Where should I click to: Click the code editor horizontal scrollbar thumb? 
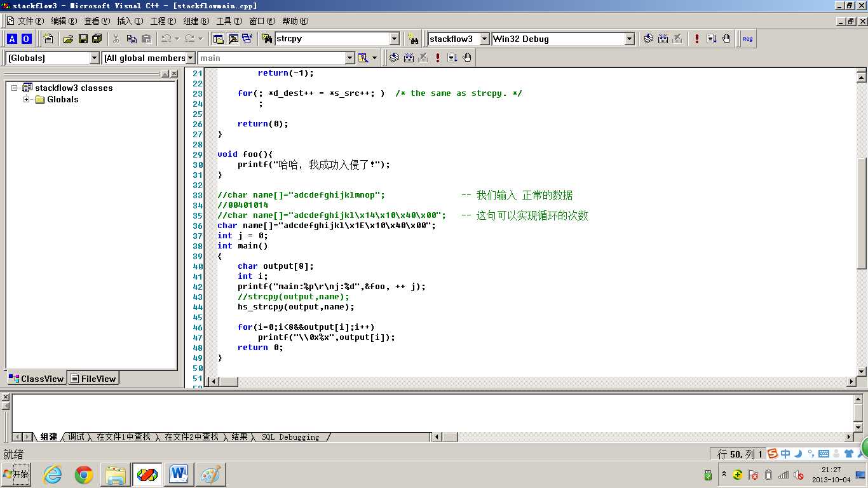[x=228, y=382]
